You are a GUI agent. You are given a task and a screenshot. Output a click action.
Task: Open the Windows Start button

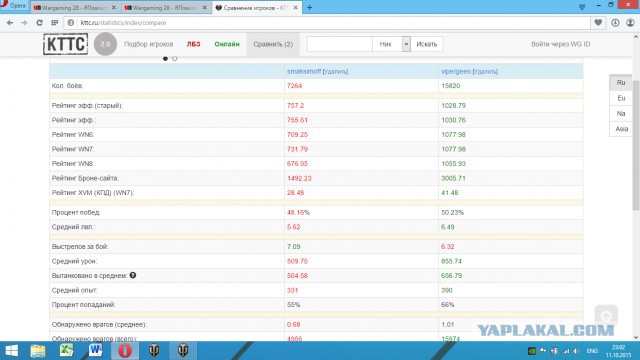pos(11,351)
